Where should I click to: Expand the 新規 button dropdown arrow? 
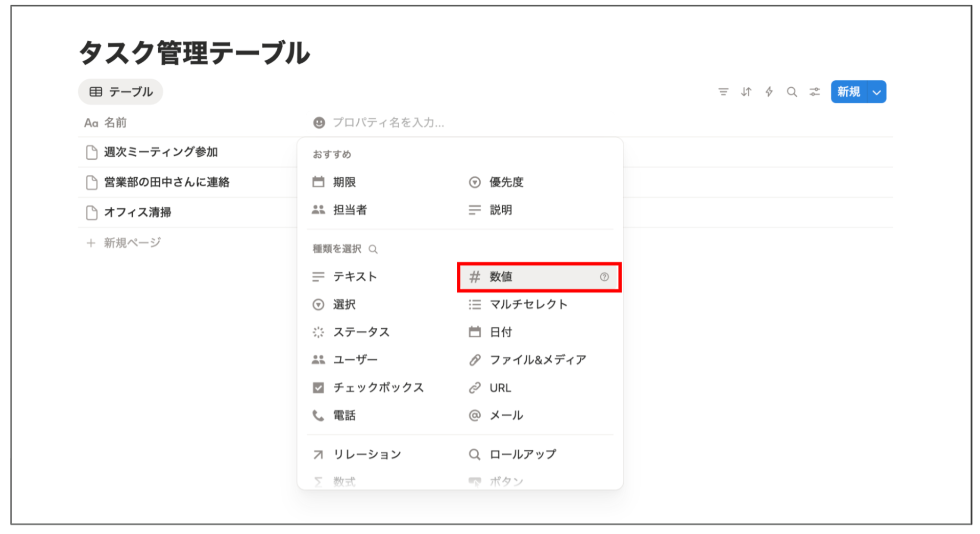click(x=877, y=92)
